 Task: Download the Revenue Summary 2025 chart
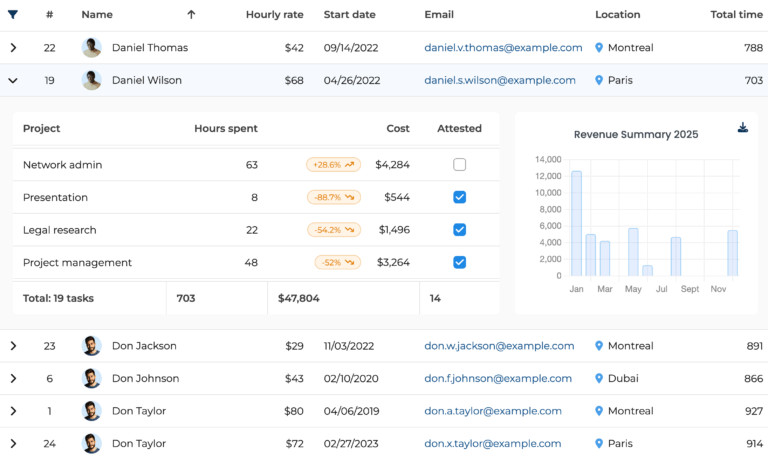742,127
